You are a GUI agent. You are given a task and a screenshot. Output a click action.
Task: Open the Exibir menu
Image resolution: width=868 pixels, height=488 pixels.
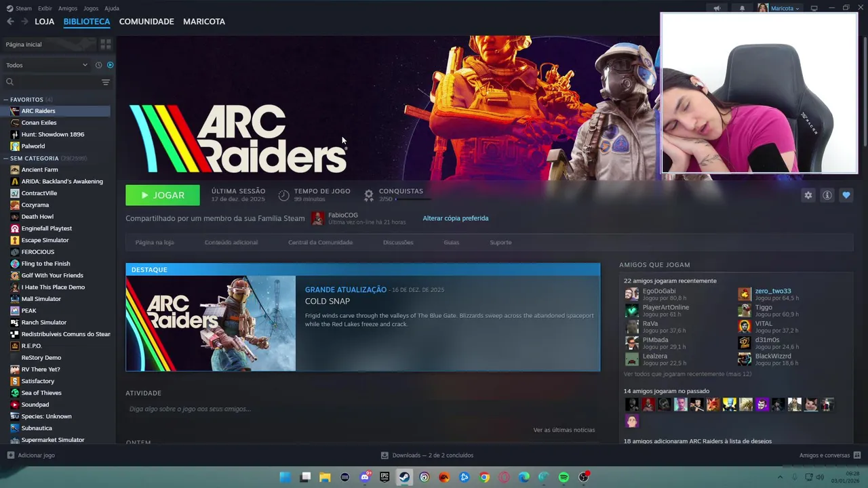tap(45, 8)
